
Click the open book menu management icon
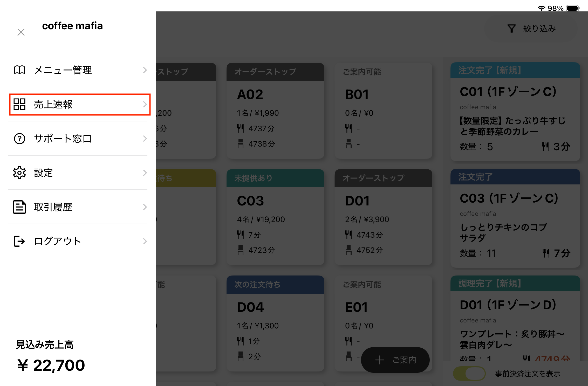click(19, 70)
